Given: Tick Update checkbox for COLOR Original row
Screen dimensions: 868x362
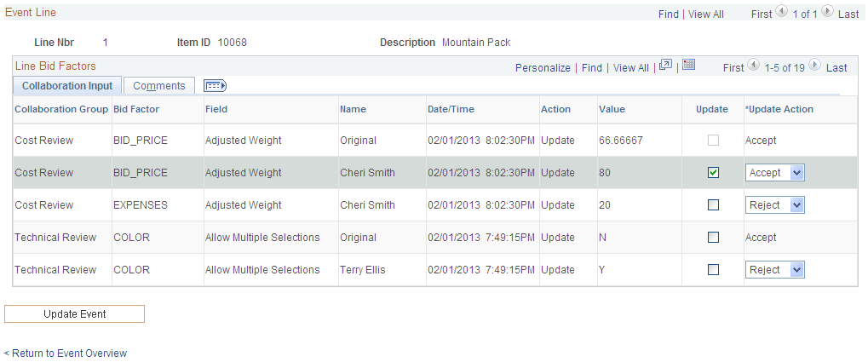Looking at the screenshot, I should pos(714,238).
